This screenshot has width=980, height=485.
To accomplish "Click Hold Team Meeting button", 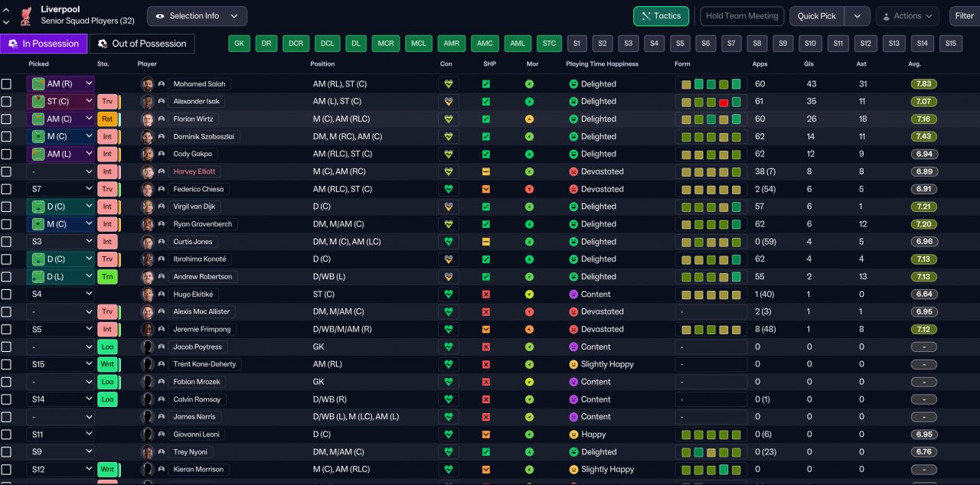I will [x=742, y=16].
